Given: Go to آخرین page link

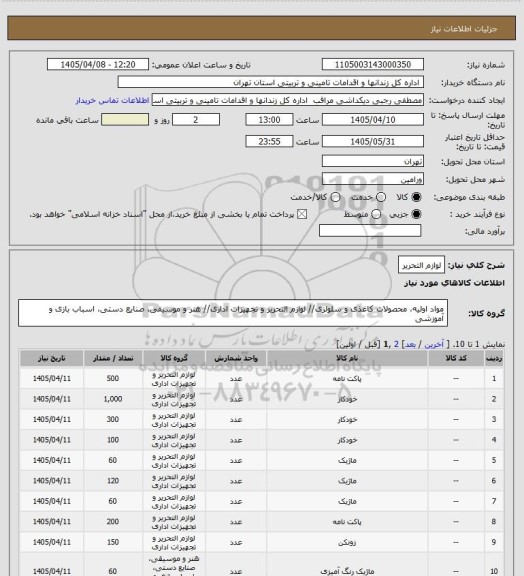Looking at the screenshot, I should coord(434,344).
